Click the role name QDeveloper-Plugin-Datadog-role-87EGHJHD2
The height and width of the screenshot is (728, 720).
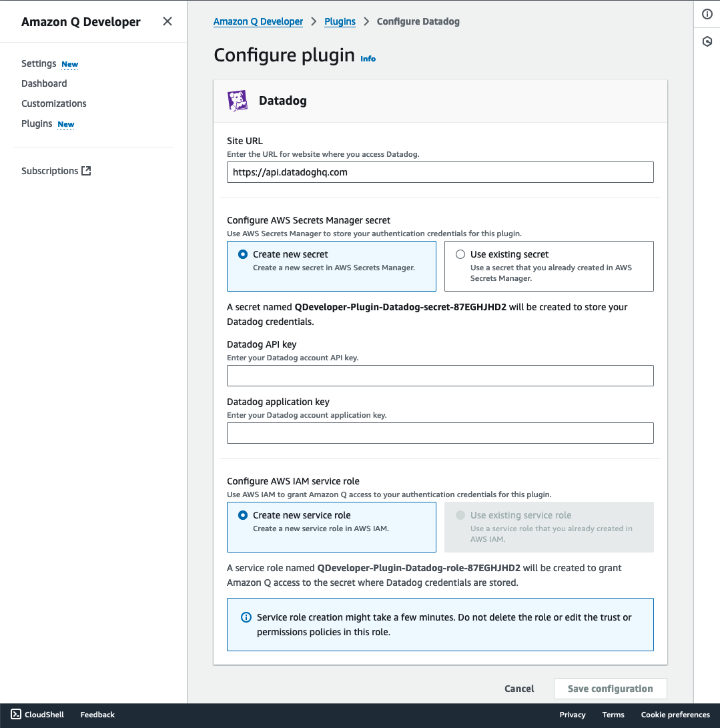coord(419,568)
